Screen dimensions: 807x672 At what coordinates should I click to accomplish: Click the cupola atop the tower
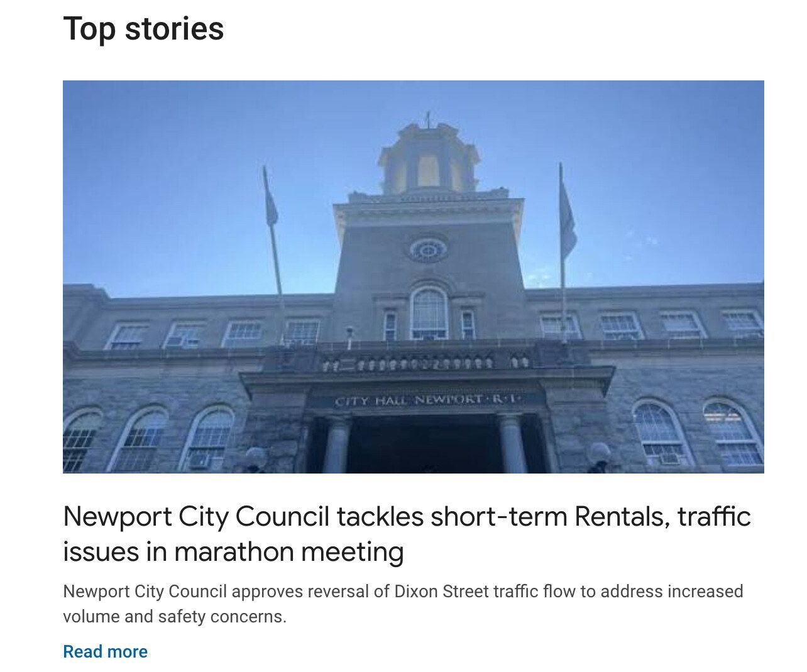tap(429, 158)
